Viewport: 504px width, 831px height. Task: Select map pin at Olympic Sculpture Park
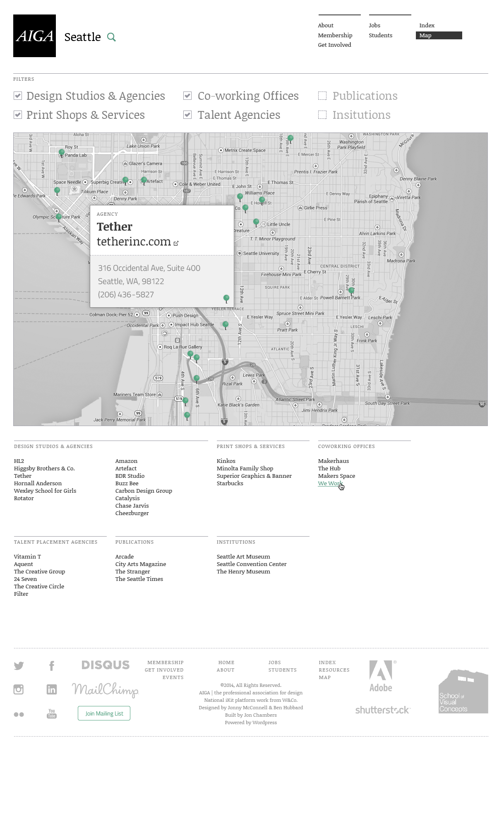pos(59,218)
